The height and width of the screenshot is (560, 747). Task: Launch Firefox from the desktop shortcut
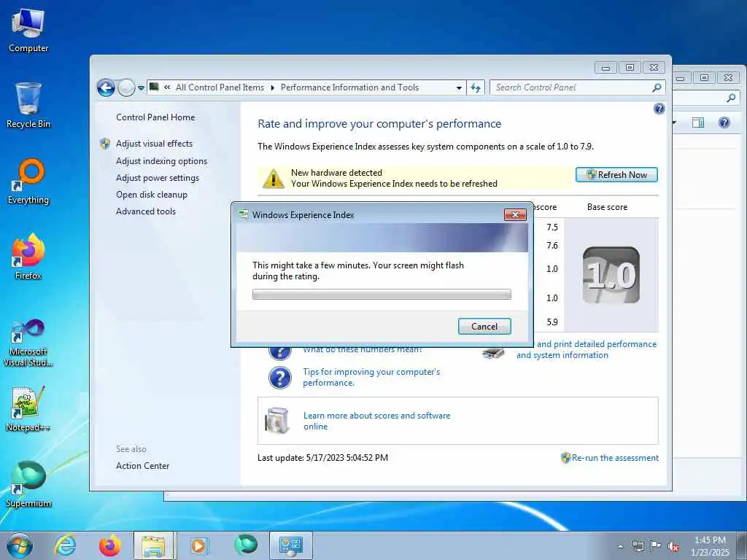pyautogui.click(x=28, y=257)
